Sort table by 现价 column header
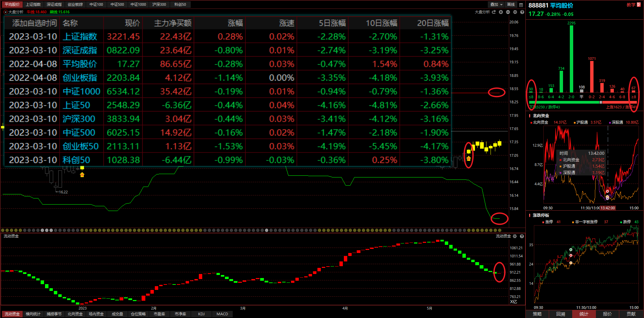This screenshot has height=318, width=644. (x=132, y=23)
